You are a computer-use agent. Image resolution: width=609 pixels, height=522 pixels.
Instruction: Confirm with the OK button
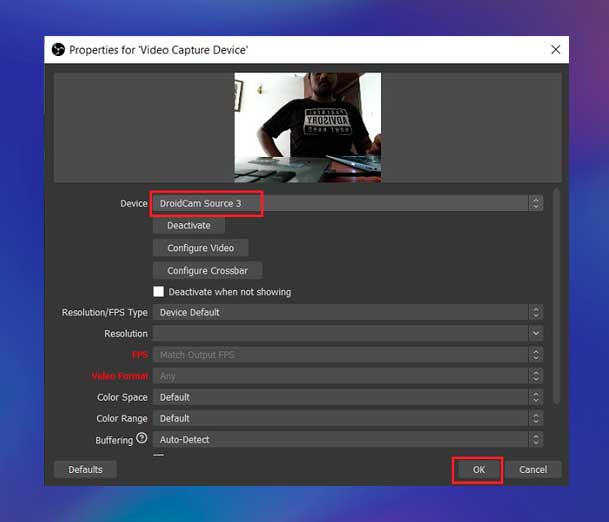[x=478, y=470]
